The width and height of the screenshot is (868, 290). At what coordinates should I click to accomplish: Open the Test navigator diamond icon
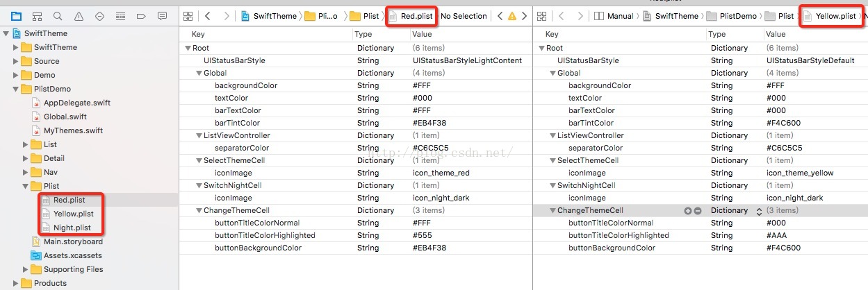pos(99,16)
